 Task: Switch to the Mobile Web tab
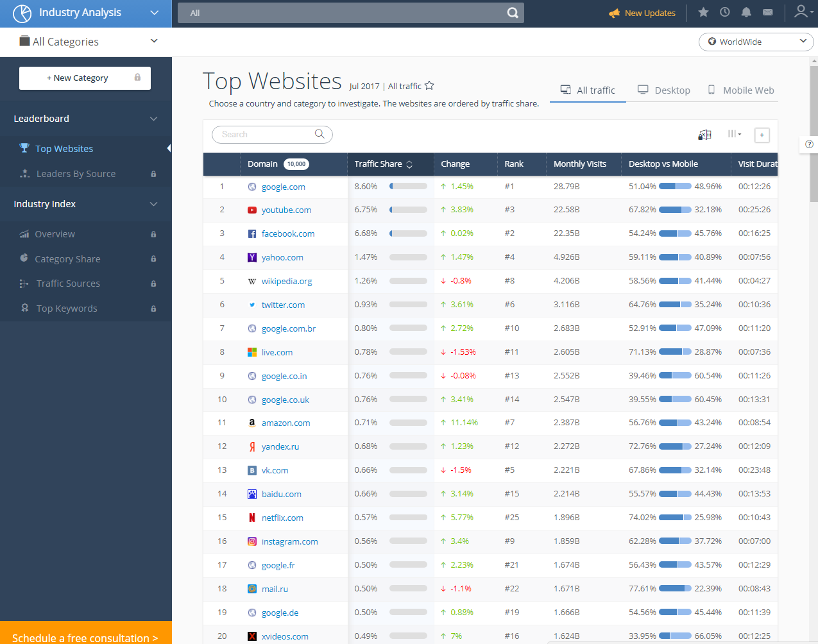coord(740,90)
